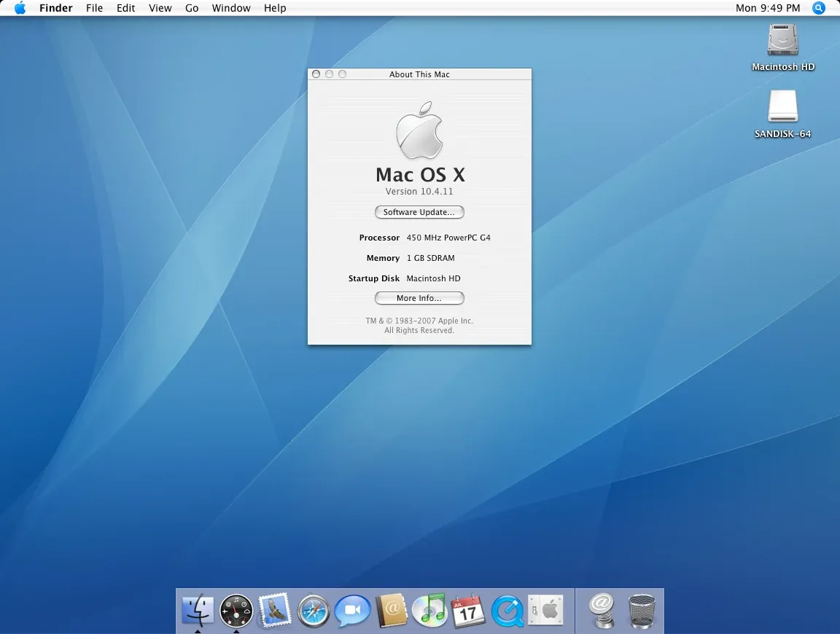Click the Mac OS X heading text
This screenshot has width=840, height=634.
pos(420,175)
